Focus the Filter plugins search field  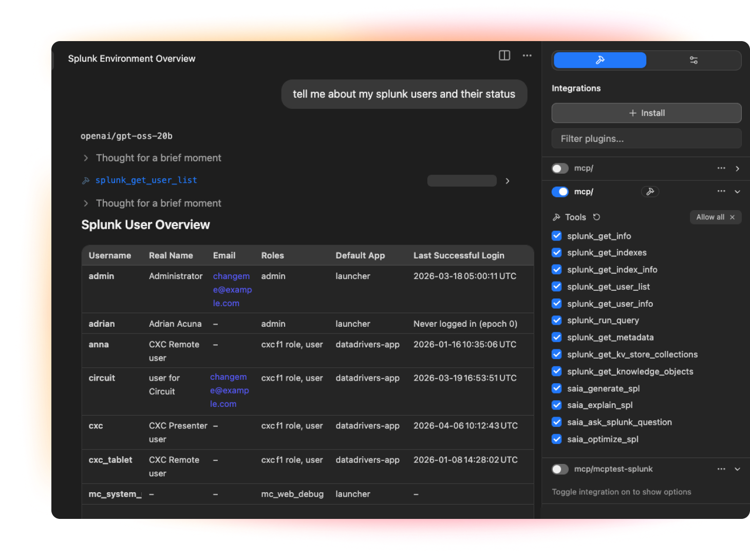pyautogui.click(x=646, y=139)
